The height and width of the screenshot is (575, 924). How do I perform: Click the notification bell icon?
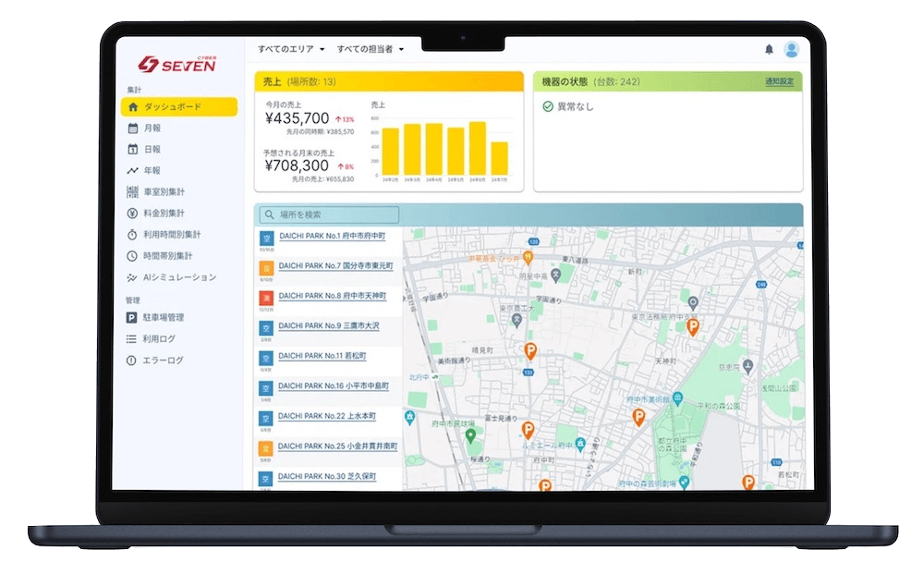pyautogui.click(x=769, y=49)
